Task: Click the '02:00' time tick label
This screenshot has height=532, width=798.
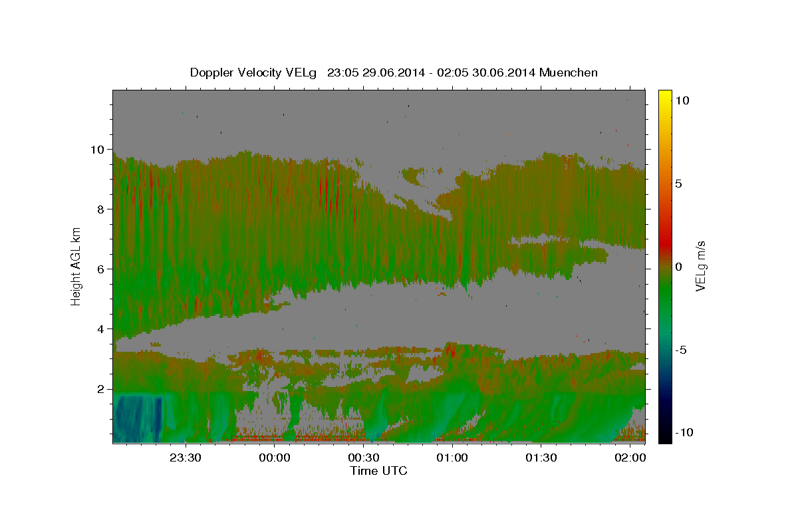Action: pos(630,458)
